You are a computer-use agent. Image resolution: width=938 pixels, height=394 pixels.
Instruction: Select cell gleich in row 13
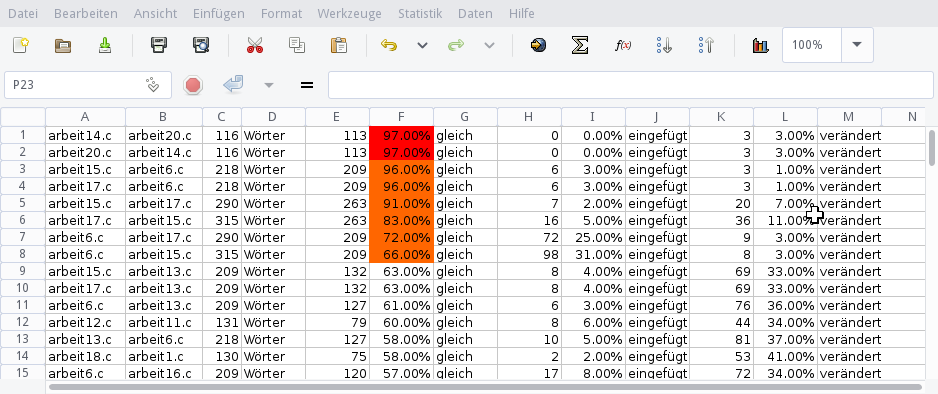465,340
